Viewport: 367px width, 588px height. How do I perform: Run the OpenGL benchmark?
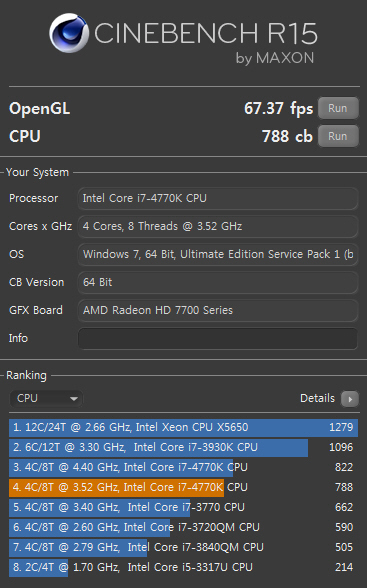tap(338, 108)
